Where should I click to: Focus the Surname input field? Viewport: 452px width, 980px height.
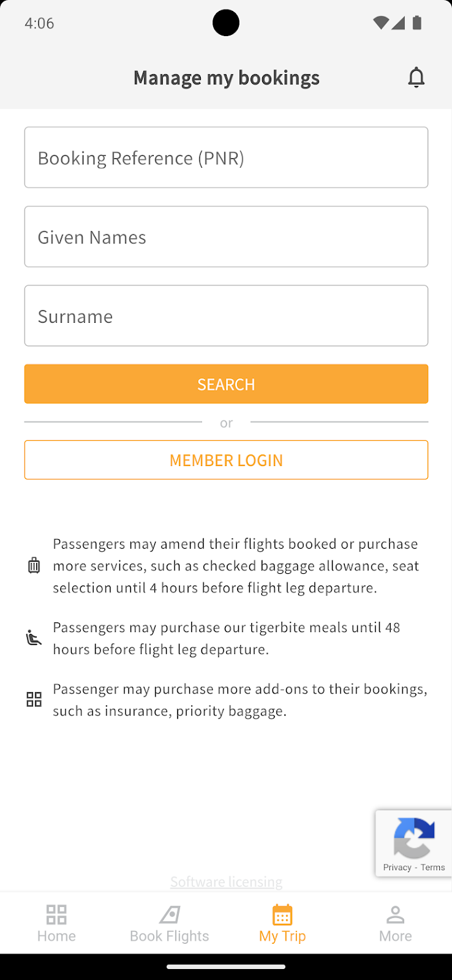(x=226, y=316)
